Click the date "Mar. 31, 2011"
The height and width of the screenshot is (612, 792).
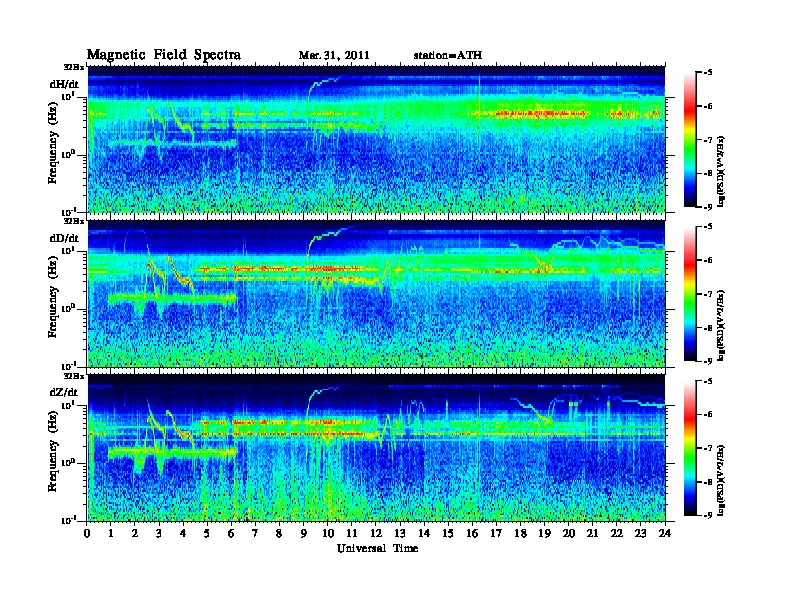(x=334, y=56)
